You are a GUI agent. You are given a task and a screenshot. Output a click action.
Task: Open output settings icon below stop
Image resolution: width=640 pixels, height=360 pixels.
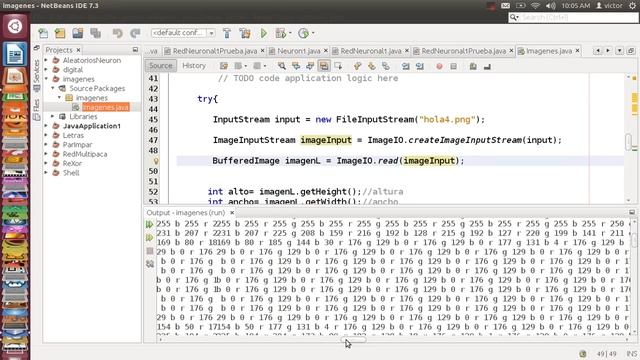pyautogui.click(x=150, y=264)
